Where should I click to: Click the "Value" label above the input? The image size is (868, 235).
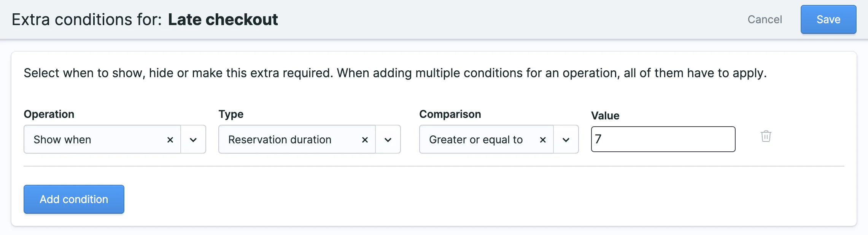(605, 116)
